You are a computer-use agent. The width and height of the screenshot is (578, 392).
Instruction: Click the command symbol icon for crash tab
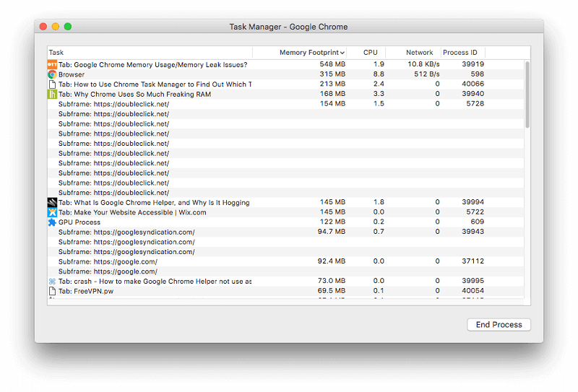52,282
